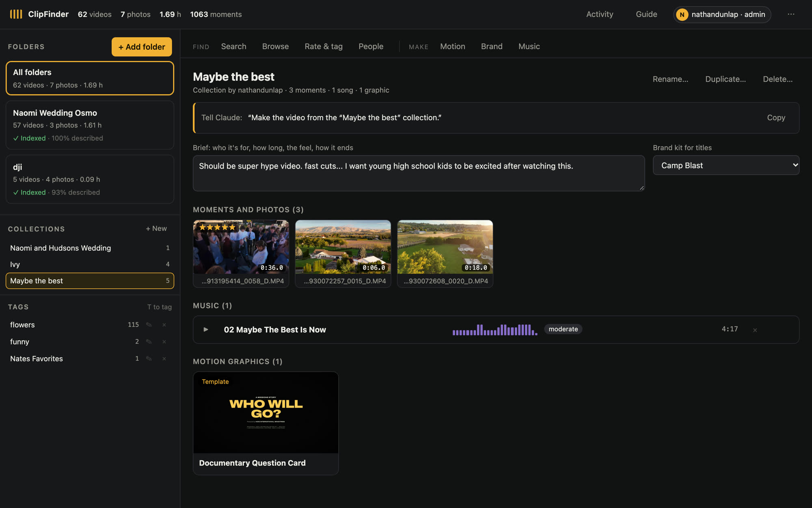Screen dimensions: 812x508
Task: Edit the Nates Favorites tag
Action: coord(149,359)
